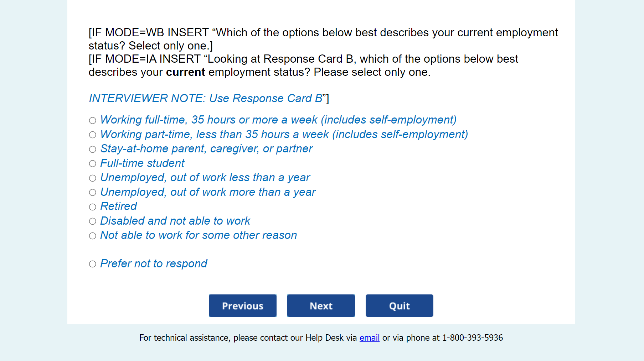Select 'Not able to work for some other reason'
The width and height of the screenshot is (644, 361).
tap(93, 236)
